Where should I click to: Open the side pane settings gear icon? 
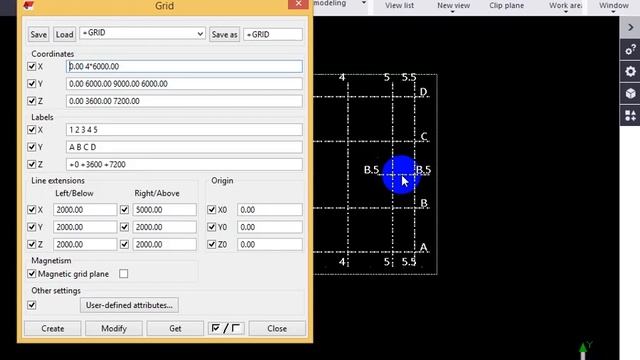[x=630, y=71]
